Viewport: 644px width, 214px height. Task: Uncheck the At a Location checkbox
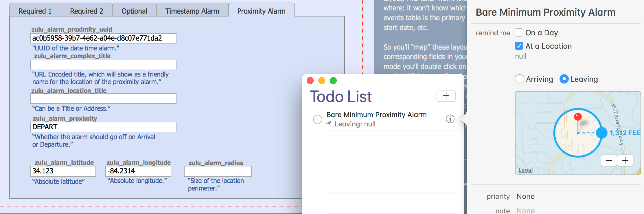click(519, 46)
